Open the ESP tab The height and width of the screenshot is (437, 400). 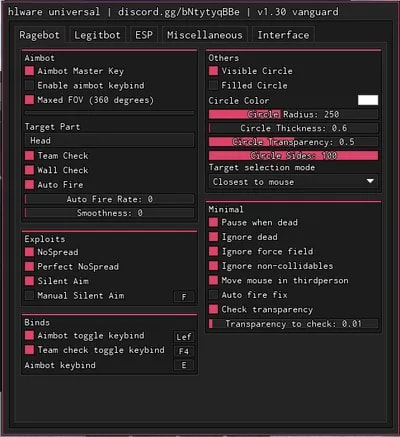pyautogui.click(x=144, y=35)
